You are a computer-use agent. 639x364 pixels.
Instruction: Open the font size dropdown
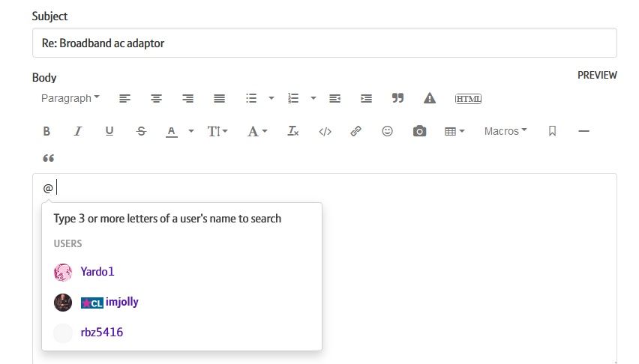pyautogui.click(x=217, y=131)
